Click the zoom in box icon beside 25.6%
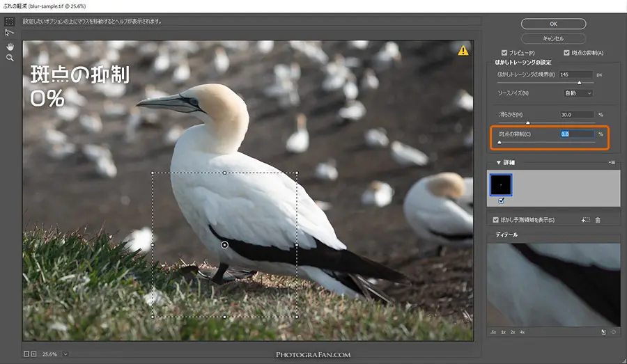The width and height of the screenshot is (627, 364). pos(33,354)
